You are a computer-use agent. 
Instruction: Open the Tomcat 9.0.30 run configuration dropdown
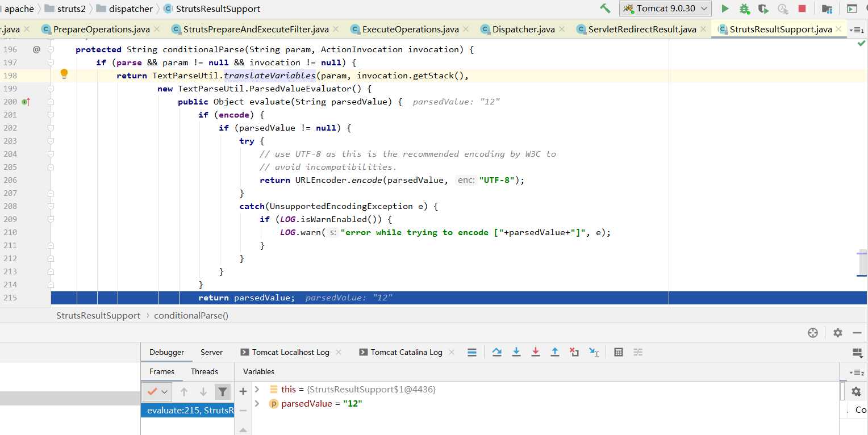click(665, 9)
